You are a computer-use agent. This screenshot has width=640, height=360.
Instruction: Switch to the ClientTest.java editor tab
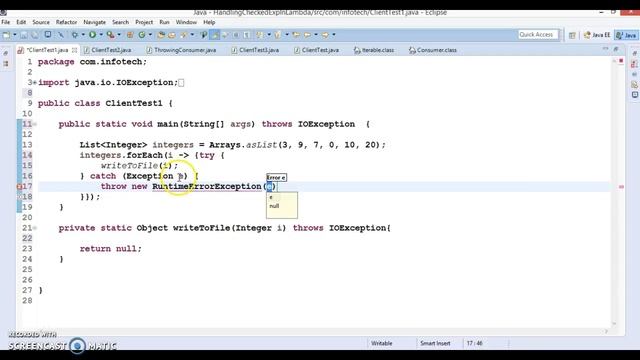tap(316, 50)
